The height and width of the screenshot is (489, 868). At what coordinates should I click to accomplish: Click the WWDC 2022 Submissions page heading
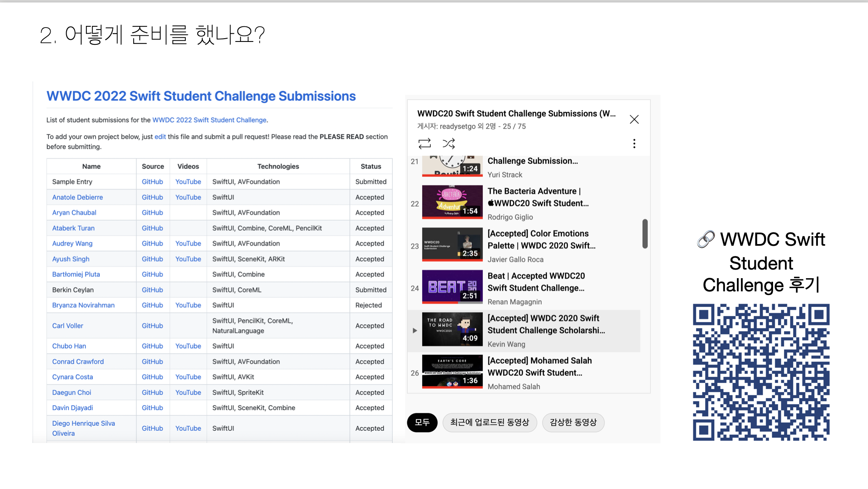pos(201,96)
